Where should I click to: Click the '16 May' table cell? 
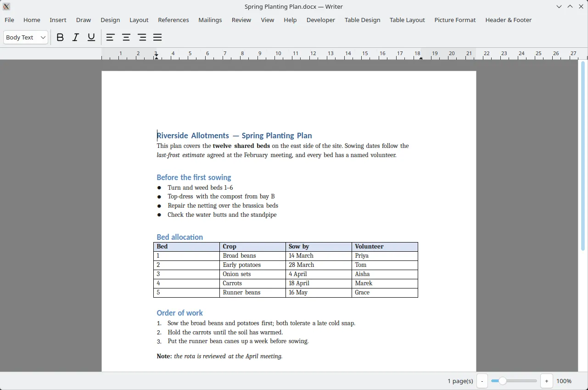click(319, 293)
